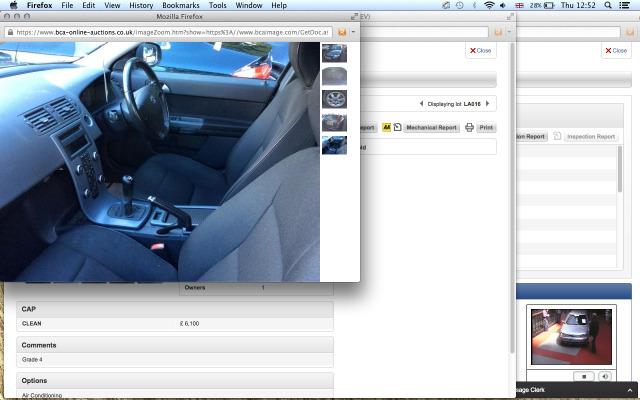Click the lock icon in the address bar
Image resolution: width=640 pixels, height=400 pixels.
(x=10, y=32)
